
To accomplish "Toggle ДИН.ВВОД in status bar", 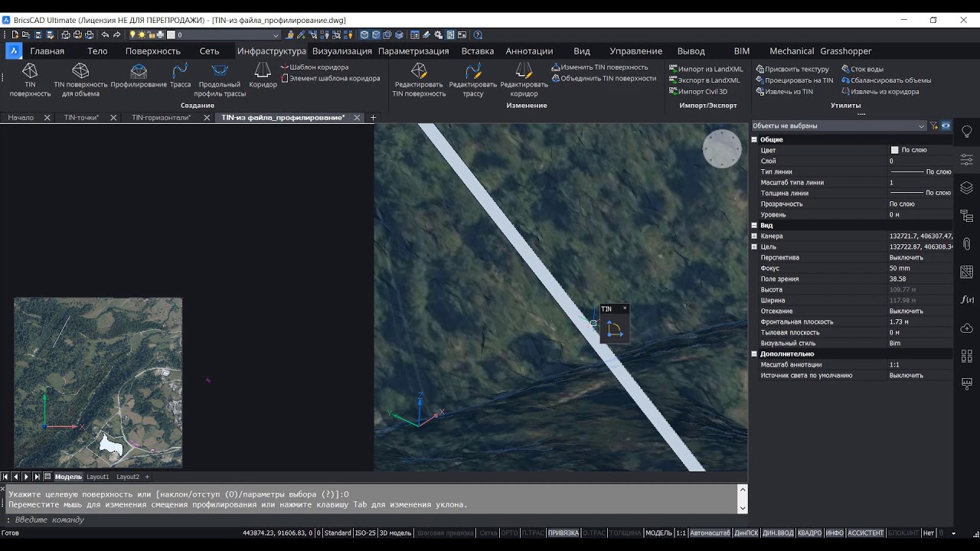I will coord(778,533).
